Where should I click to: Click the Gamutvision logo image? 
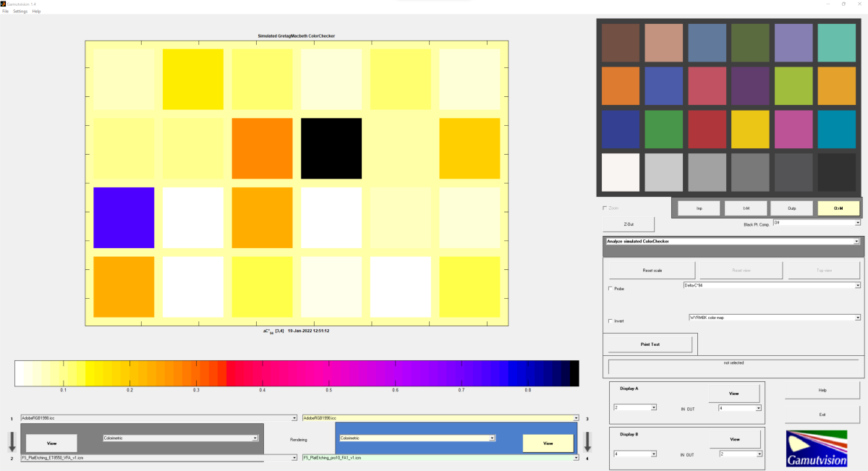tap(816, 448)
